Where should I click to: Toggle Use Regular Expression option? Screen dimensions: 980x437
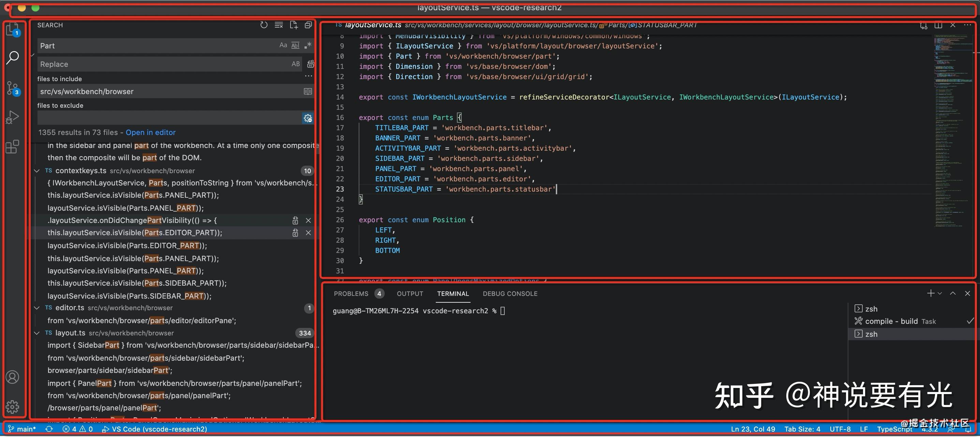click(x=308, y=45)
